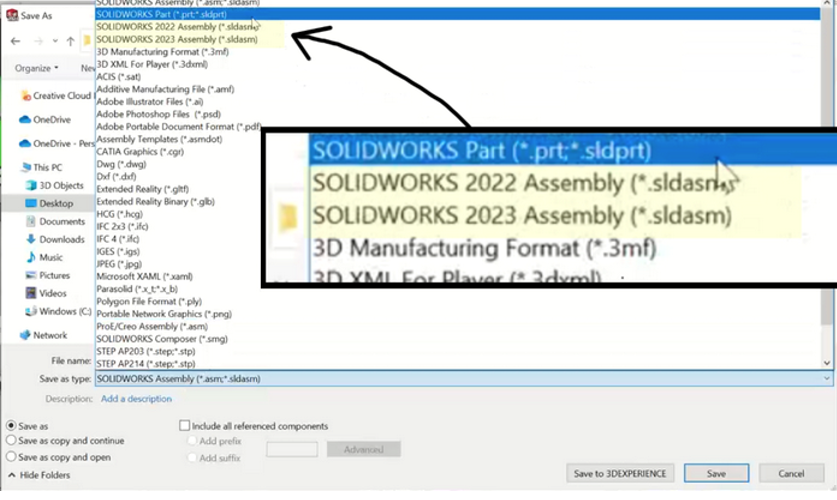The height and width of the screenshot is (500, 837).
Task: Open the Organize dropdown menu
Action: coord(37,68)
